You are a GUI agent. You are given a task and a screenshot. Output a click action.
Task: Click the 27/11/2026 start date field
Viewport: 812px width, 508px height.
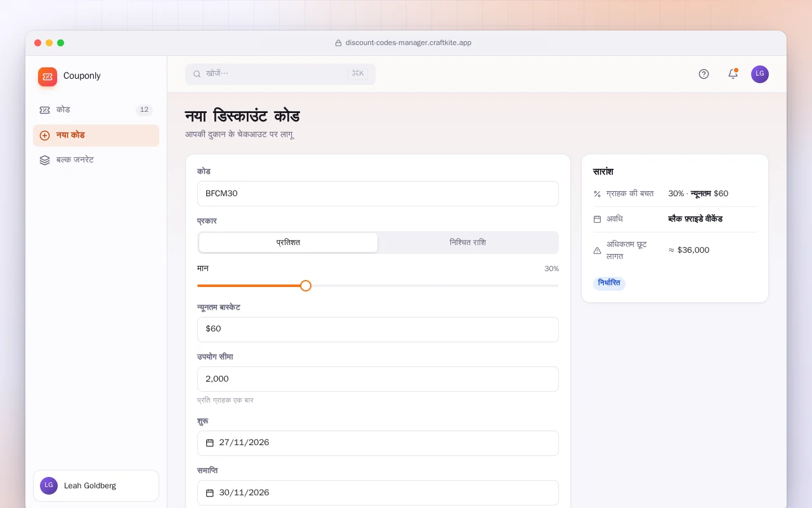tap(378, 443)
